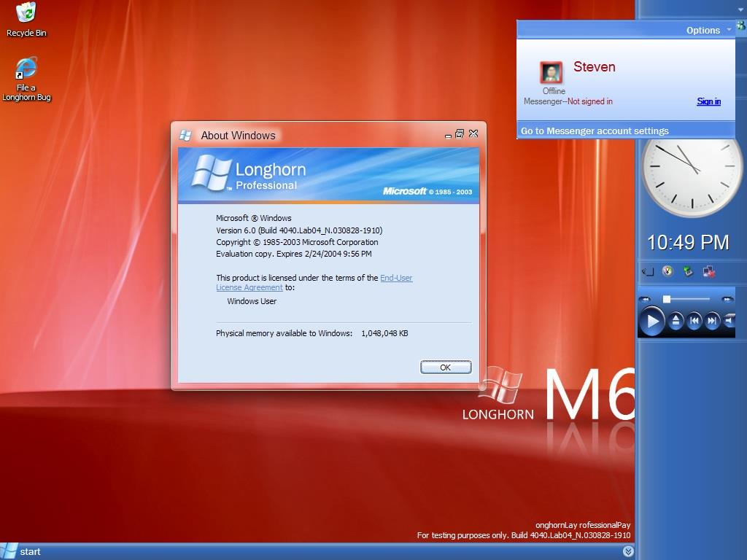This screenshot has width=747, height=560.
Task: Close the About Windows dialog
Action: pyautogui.click(x=473, y=134)
